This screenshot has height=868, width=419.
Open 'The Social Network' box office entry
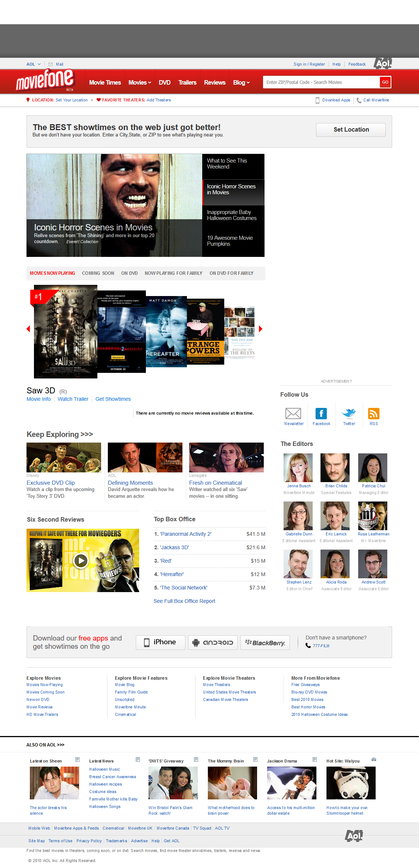click(184, 588)
